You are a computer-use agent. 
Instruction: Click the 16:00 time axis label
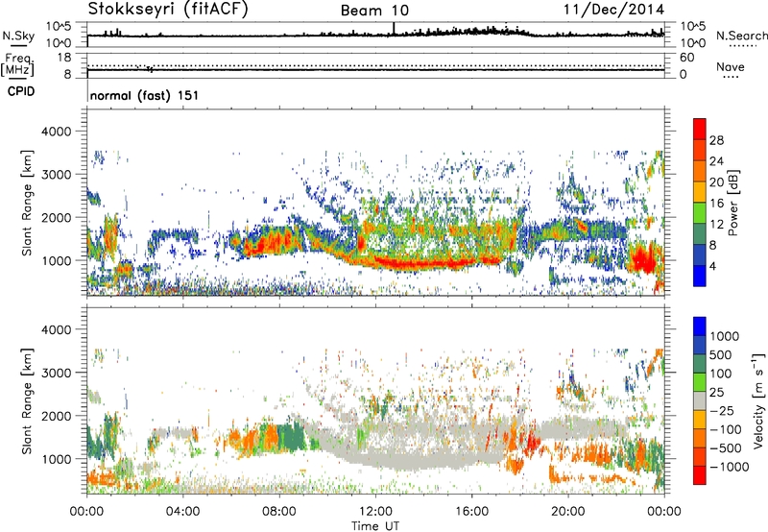point(471,512)
